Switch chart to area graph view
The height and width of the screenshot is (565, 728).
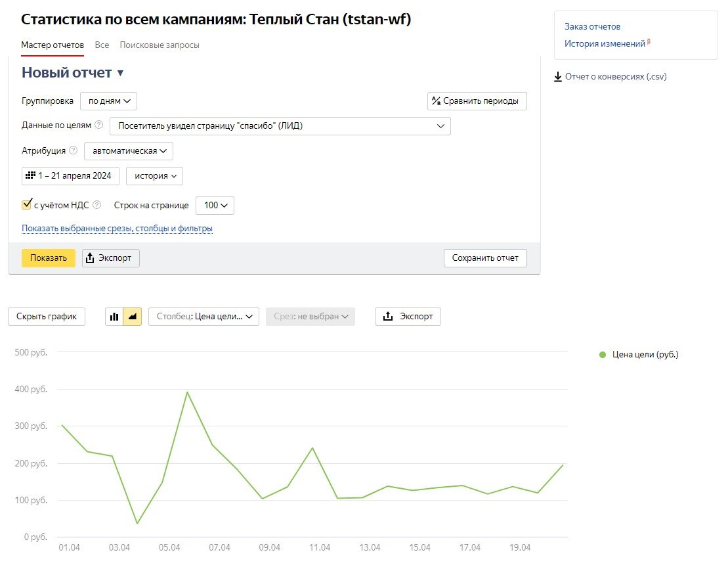pyautogui.click(x=133, y=317)
